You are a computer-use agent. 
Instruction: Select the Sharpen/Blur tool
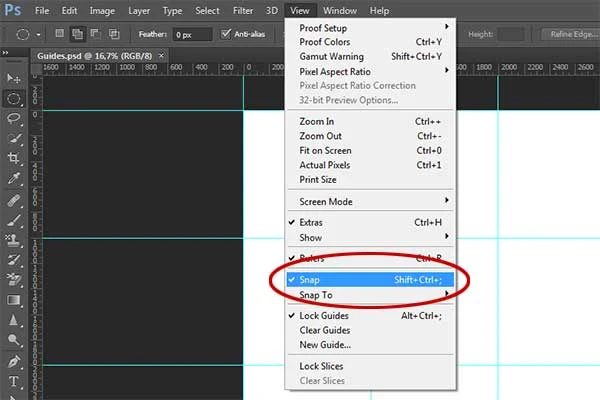click(14, 320)
